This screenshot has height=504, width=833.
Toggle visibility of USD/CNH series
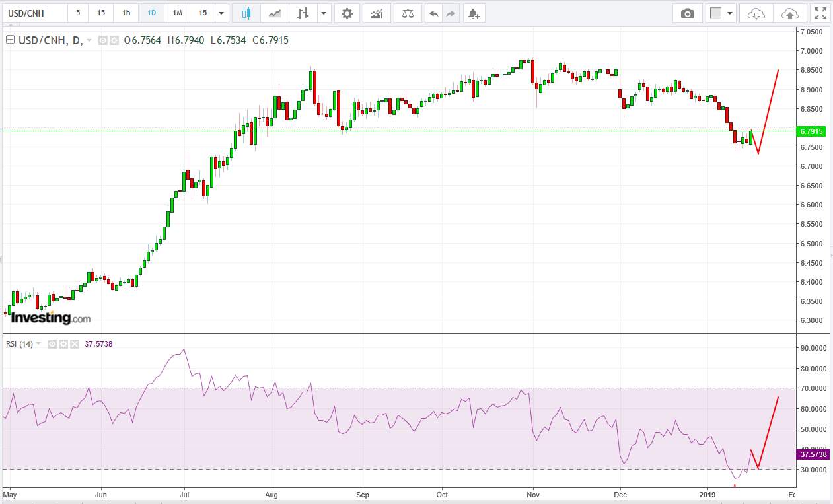[103, 40]
